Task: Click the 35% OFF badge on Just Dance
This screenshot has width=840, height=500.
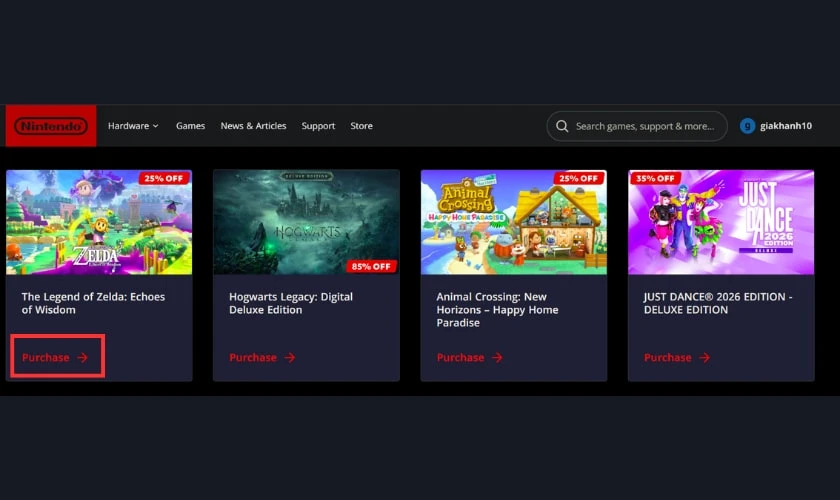Action: [655, 178]
